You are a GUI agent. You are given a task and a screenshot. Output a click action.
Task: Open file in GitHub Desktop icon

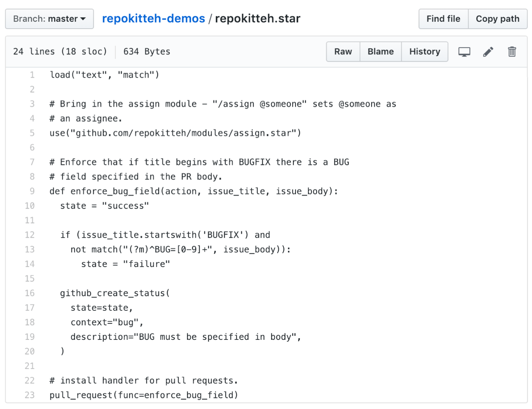point(464,52)
